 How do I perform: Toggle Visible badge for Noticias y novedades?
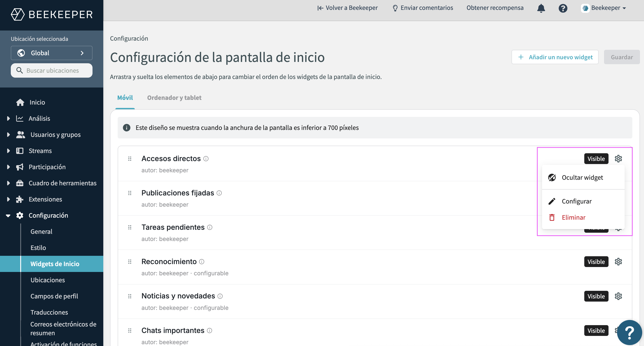(x=596, y=296)
